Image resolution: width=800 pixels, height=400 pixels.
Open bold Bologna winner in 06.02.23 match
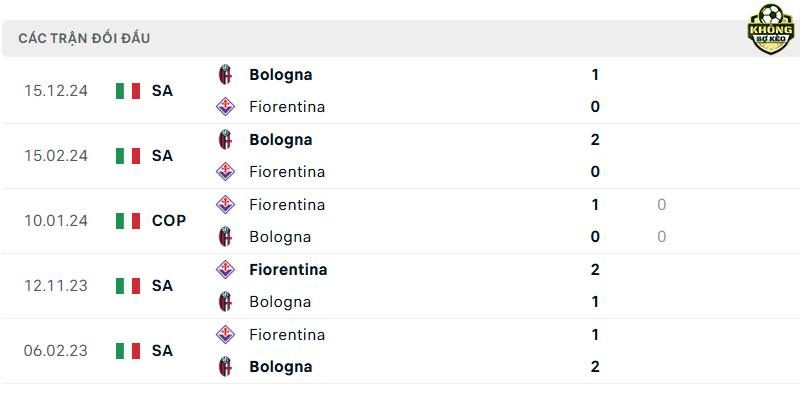pyautogui.click(x=281, y=367)
